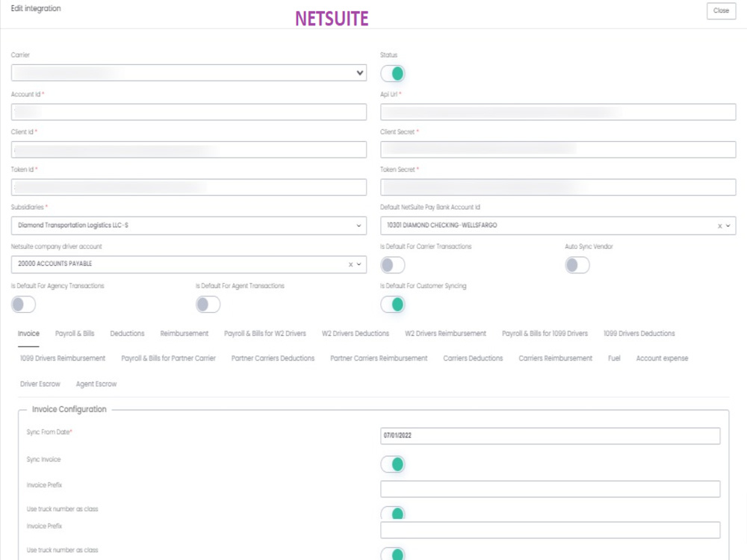Toggle first Use truck number as class

tap(393, 513)
